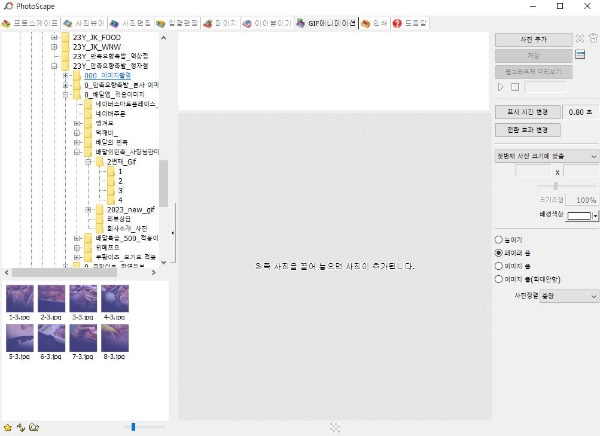Select folder 2 under 2번째_Gif
Viewport: 600px width, 436px height.
[120, 181]
